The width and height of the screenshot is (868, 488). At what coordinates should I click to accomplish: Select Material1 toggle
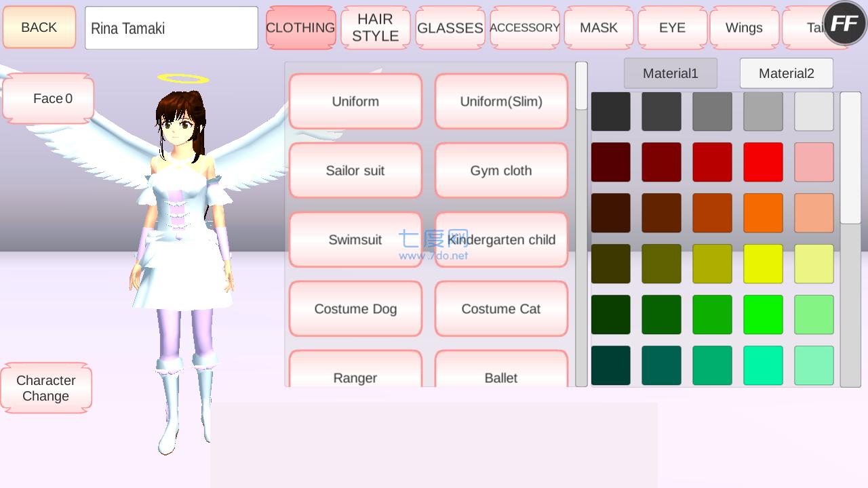(x=670, y=73)
